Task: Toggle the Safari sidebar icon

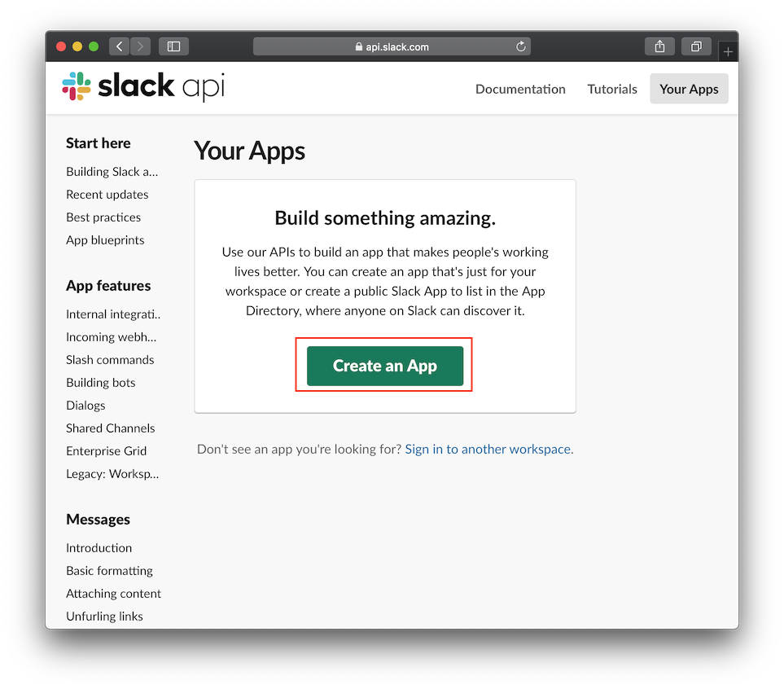Action: [x=173, y=46]
